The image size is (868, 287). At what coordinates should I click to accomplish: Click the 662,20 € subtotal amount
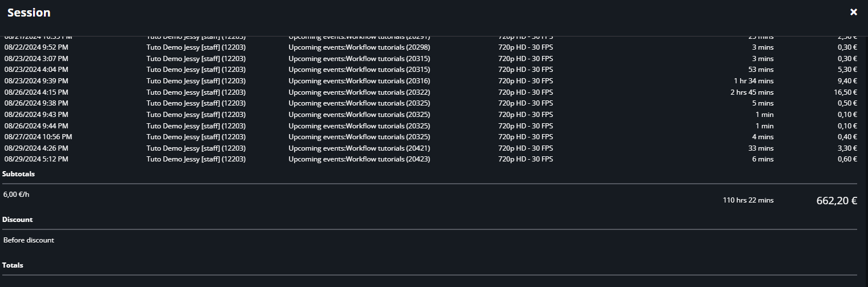point(837,200)
